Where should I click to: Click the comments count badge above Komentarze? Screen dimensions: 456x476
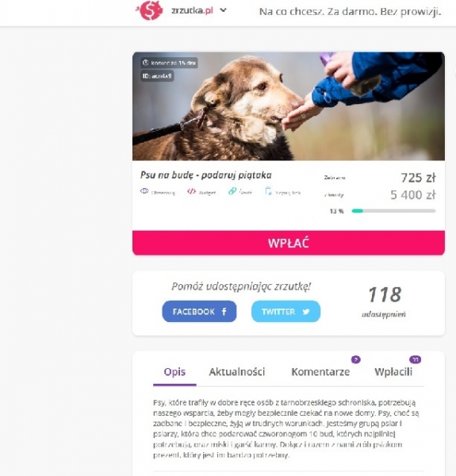(x=356, y=359)
